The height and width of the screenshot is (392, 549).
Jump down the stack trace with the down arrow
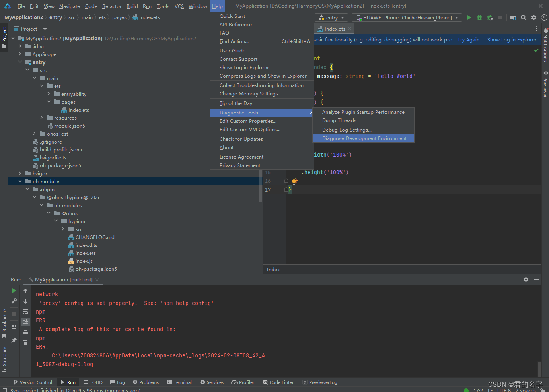tap(25, 301)
